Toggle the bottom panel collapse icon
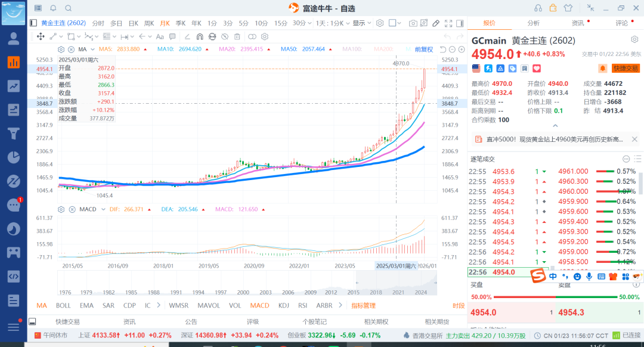This screenshot has width=644, height=347. pyautogui.click(x=32, y=321)
